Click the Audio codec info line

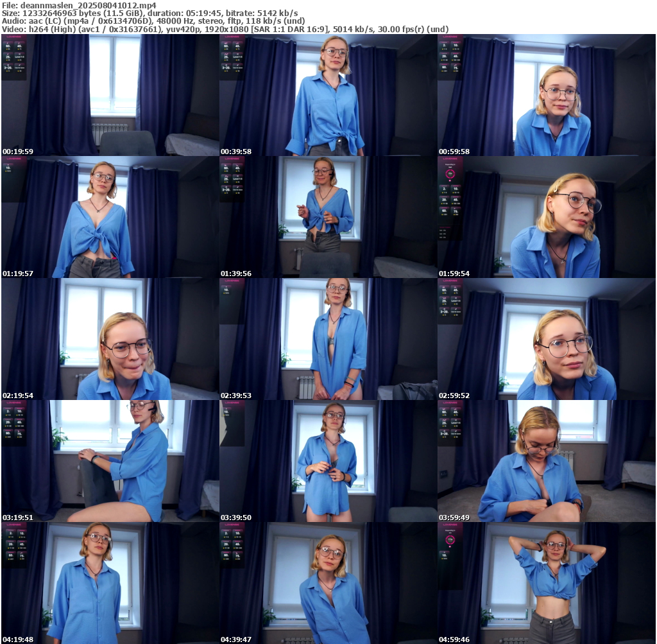pyautogui.click(x=153, y=21)
